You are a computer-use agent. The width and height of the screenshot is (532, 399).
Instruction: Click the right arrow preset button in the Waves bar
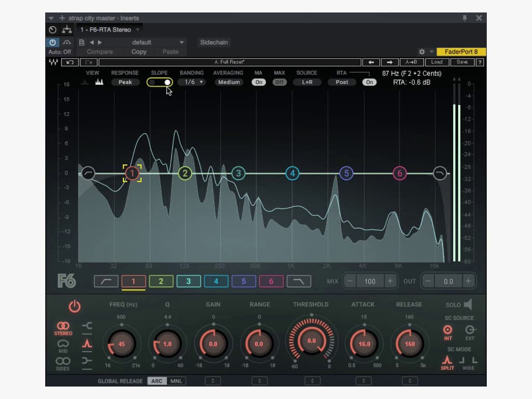pos(390,62)
